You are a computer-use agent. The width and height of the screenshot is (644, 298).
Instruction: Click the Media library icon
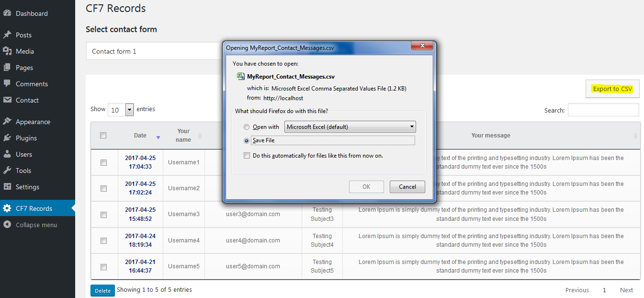tap(7, 51)
